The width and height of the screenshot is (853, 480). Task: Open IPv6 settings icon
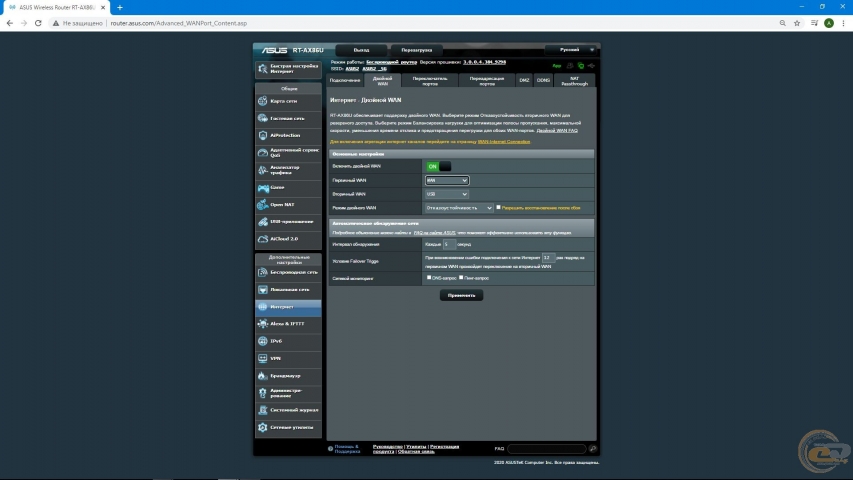pos(263,341)
